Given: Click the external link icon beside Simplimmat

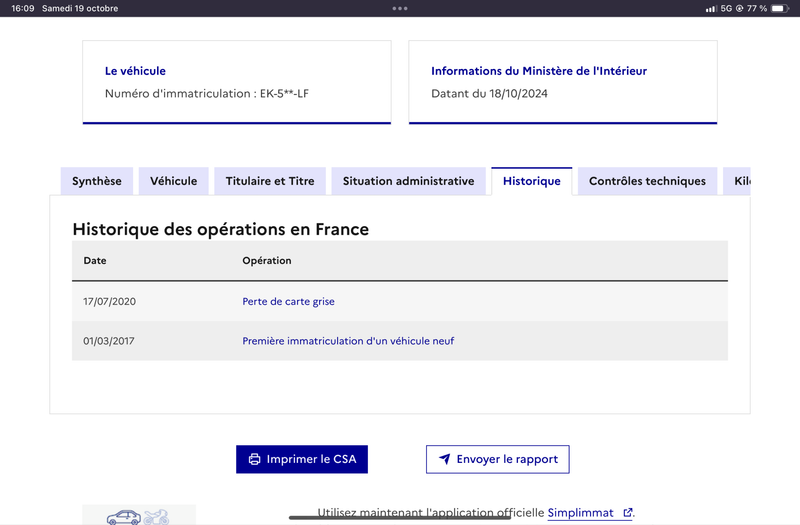Looking at the screenshot, I should [628, 512].
